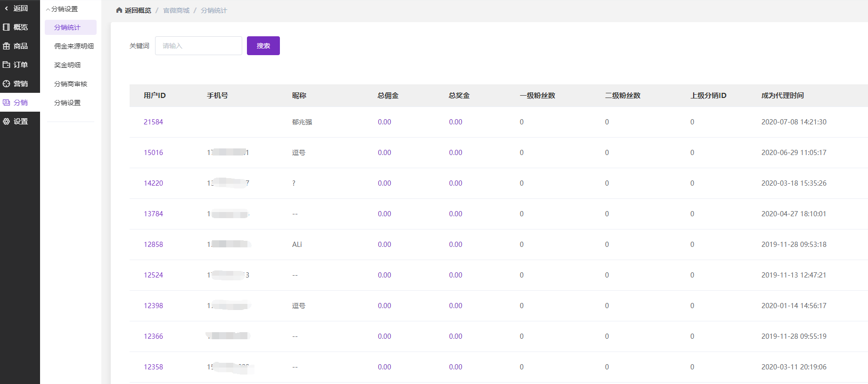The width and height of the screenshot is (868, 384).
Task: Open the 概览 overview sidebar icon
Action: [6, 27]
